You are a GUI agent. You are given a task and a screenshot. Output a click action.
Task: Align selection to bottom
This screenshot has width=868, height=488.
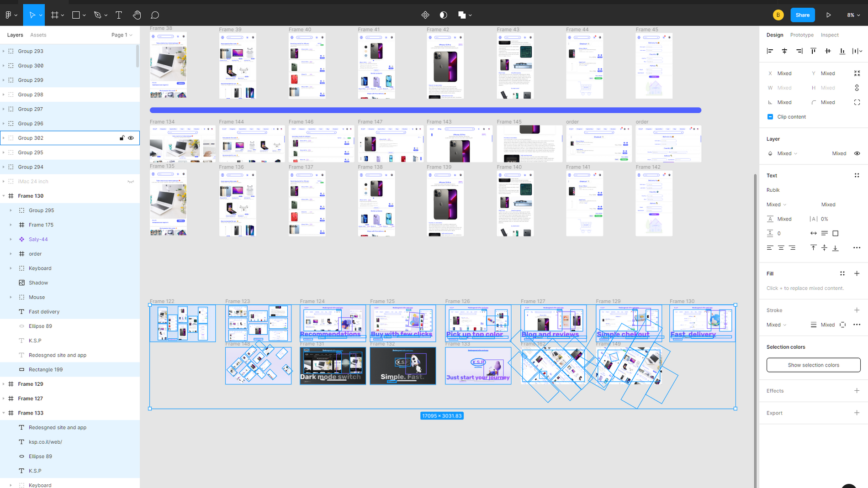pyautogui.click(x=842, y=51)
